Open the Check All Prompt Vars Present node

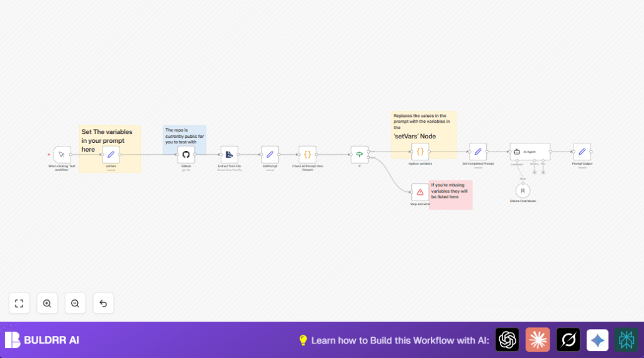(308, 154)
